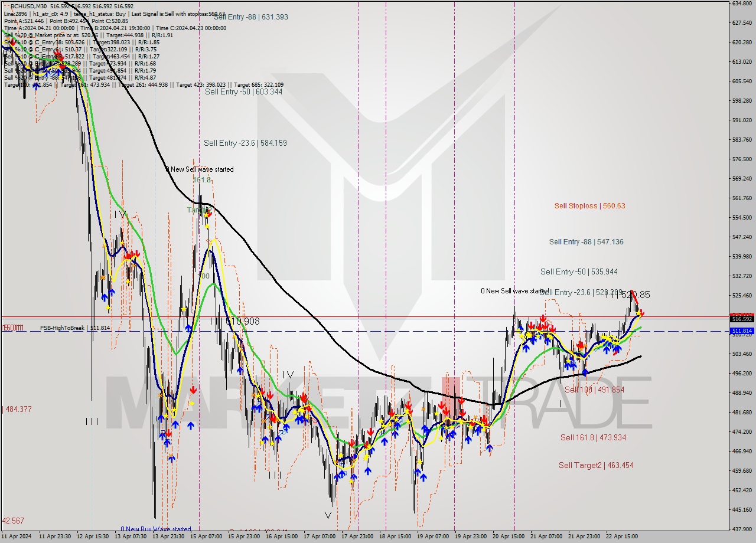Click the 525.460 price axis label

coord(742,296)
